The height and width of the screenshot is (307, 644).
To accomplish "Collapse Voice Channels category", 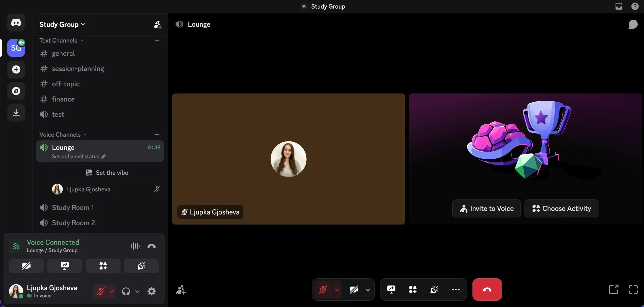I will point(63,135).
